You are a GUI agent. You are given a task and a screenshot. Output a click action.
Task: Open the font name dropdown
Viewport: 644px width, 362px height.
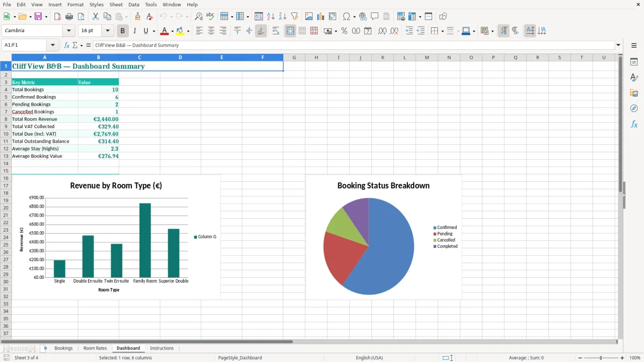tap(69, 31)
